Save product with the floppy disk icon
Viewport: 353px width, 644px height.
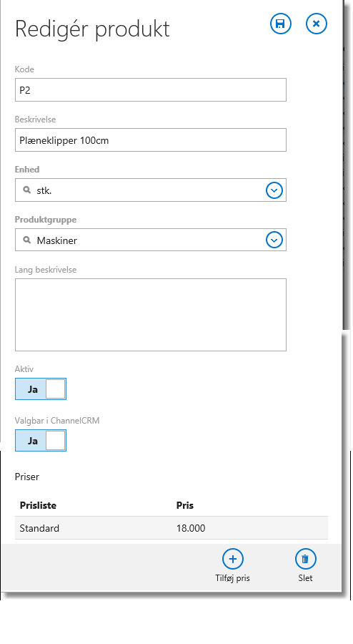coord(280,24)
